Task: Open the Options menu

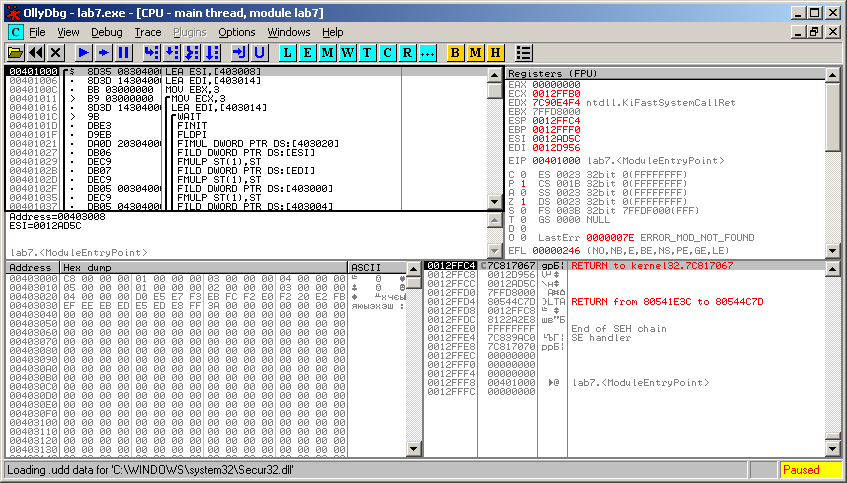Action: [237, 32]
